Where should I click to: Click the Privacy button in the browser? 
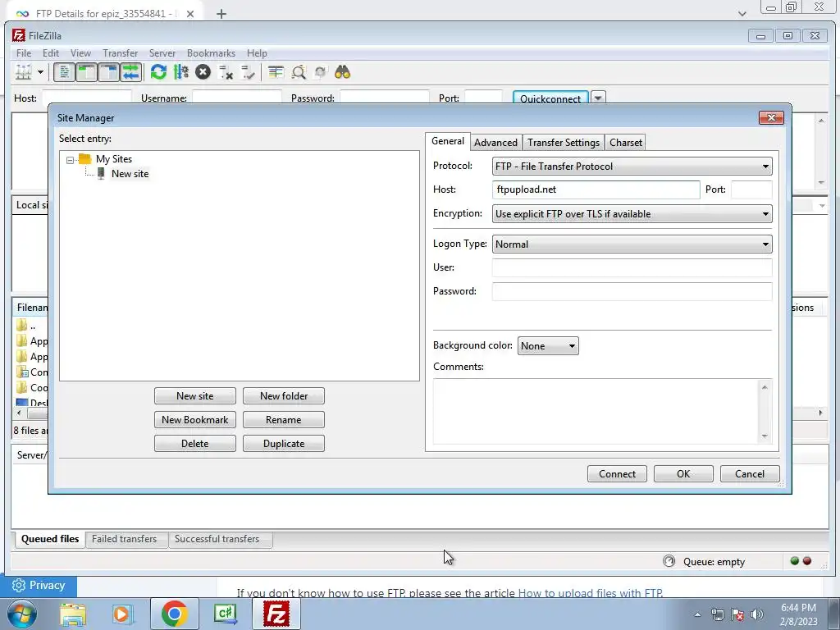(x=39, y=586)
